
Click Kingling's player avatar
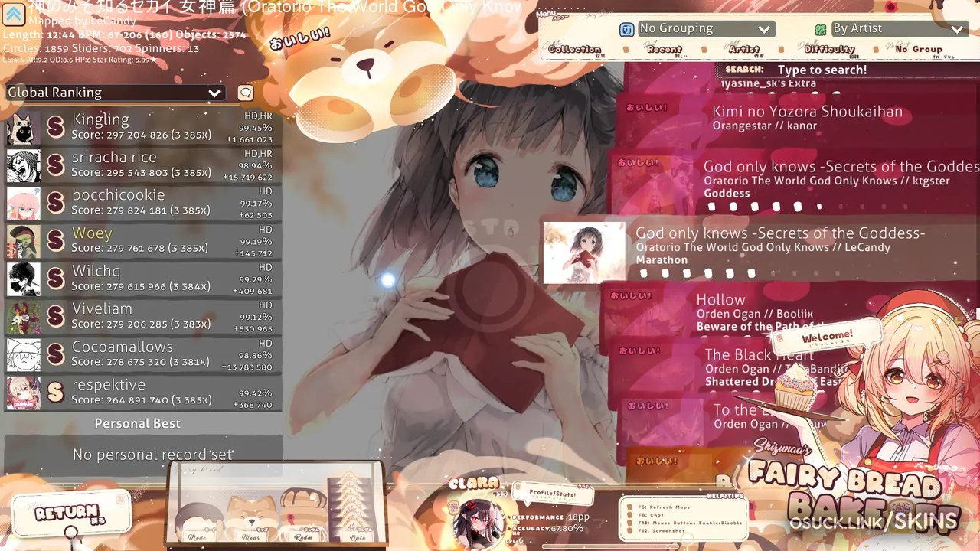click(x=24, y=128)
